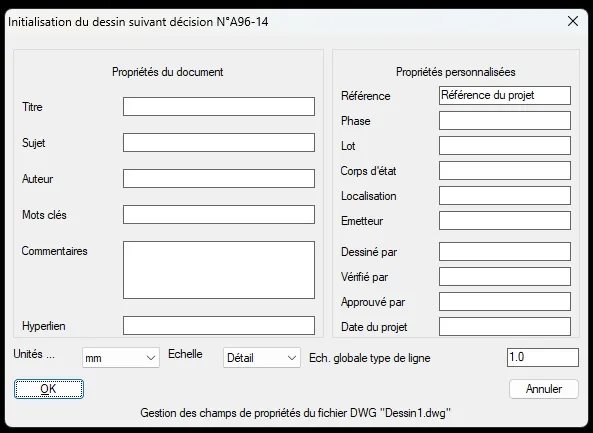Image resolution: width=593 pixels, height=433 pixels.
Task: Close the Initialisation du dessin dialog
Action: [573, 22]
